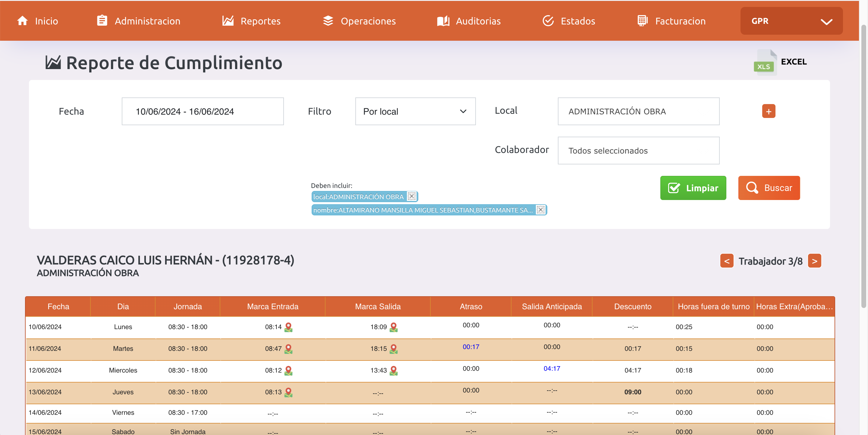
Task: Remove the nombre:ALTAMIRANO MANSILLA filter tag
Action: 541,210
